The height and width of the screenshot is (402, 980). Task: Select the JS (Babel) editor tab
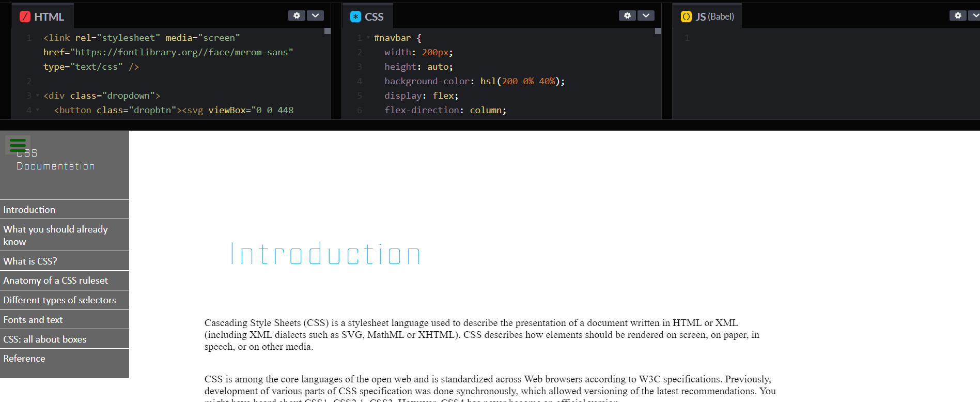(707, 17)
